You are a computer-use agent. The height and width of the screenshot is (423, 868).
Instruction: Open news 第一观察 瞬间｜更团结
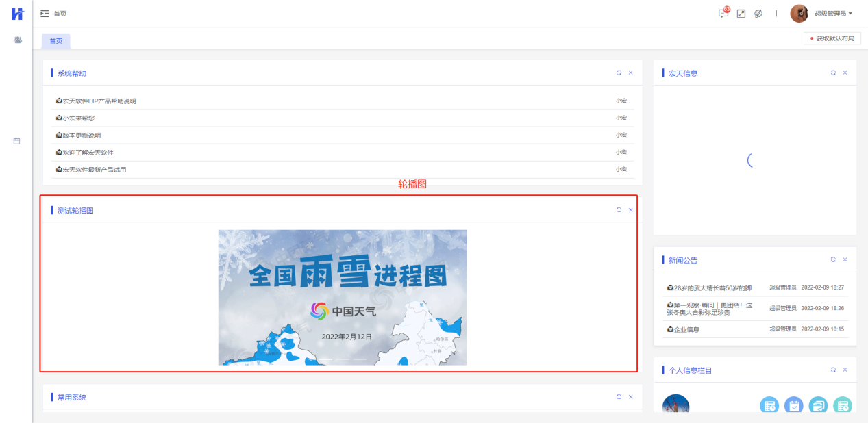point(709,309)
